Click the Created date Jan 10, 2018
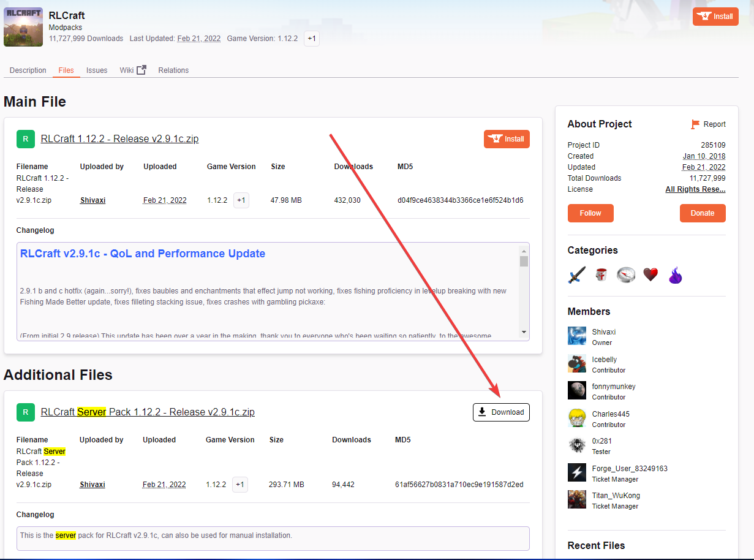The width and height of the screenshot is (754, 560). [704, 156]
